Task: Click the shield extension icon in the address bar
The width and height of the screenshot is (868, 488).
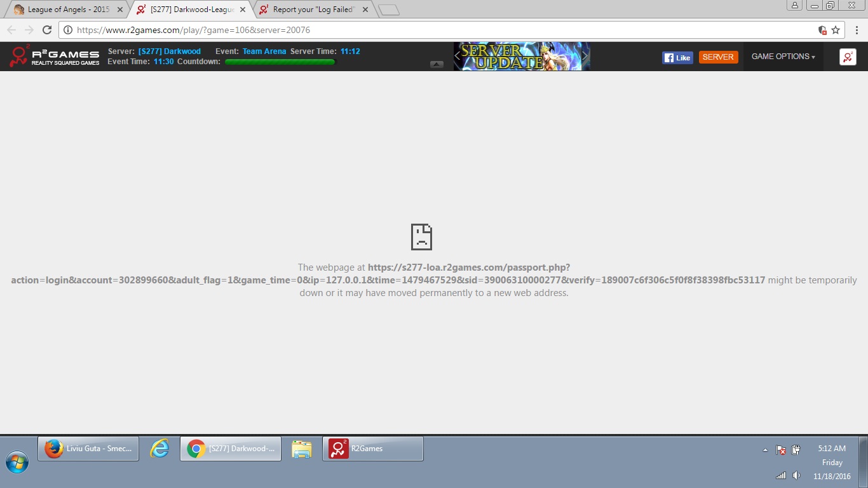Action: point(822,30)
